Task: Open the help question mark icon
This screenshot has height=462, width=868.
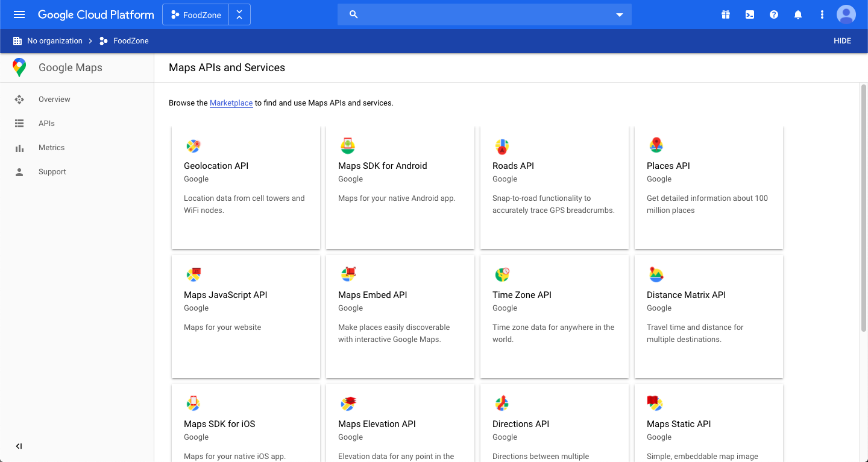Action: [x=774, y=14]
